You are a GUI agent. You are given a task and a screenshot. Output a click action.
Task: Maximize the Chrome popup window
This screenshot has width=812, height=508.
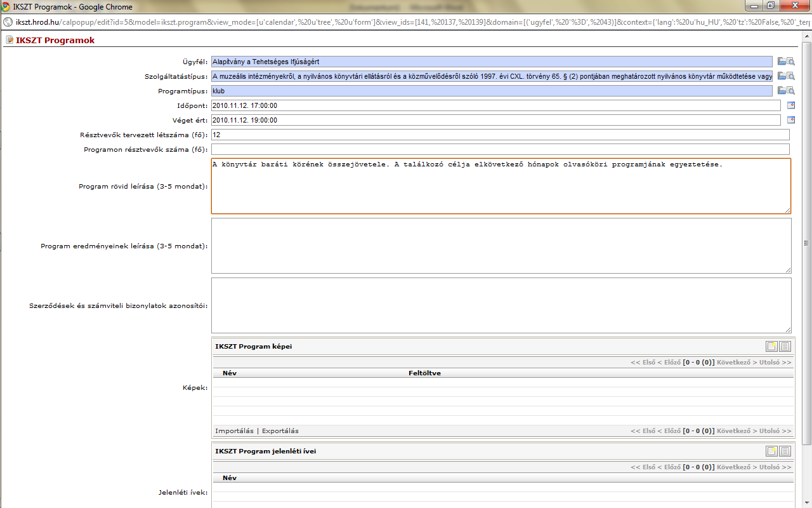coord(770,6)
